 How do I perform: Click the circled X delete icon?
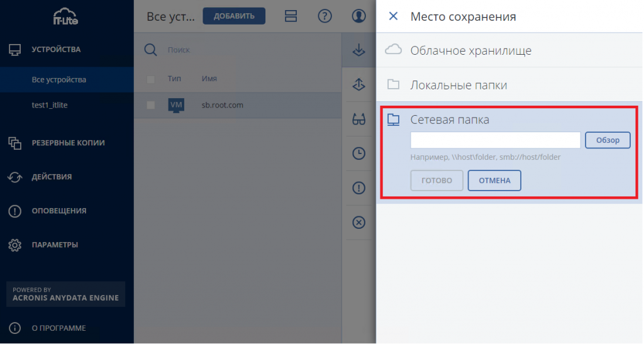click(359, 223)
